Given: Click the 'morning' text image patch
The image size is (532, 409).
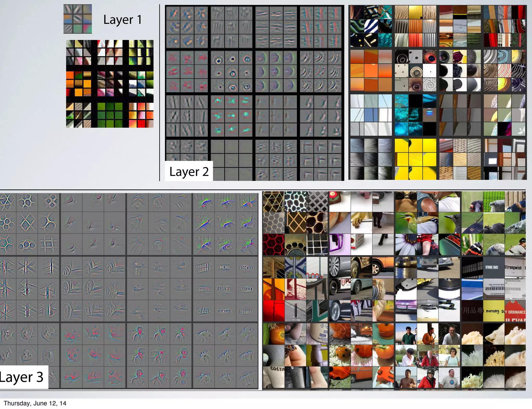Looking at the screenshot, I should click(493, 311).
